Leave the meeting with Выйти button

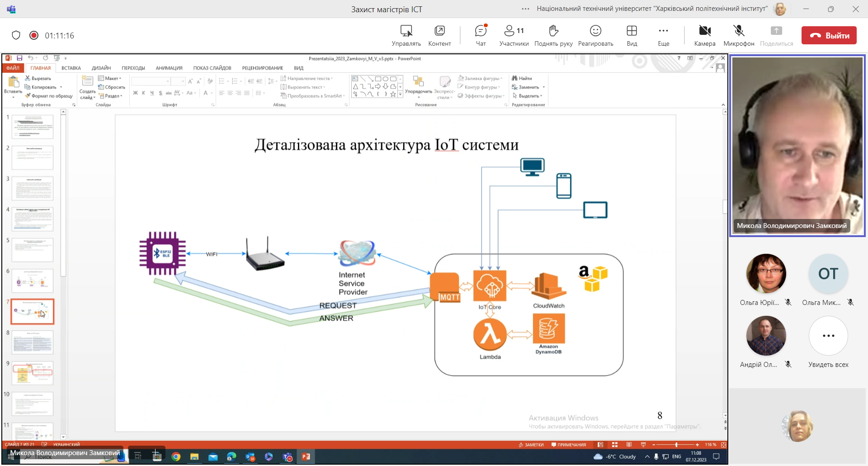(829, 35)
